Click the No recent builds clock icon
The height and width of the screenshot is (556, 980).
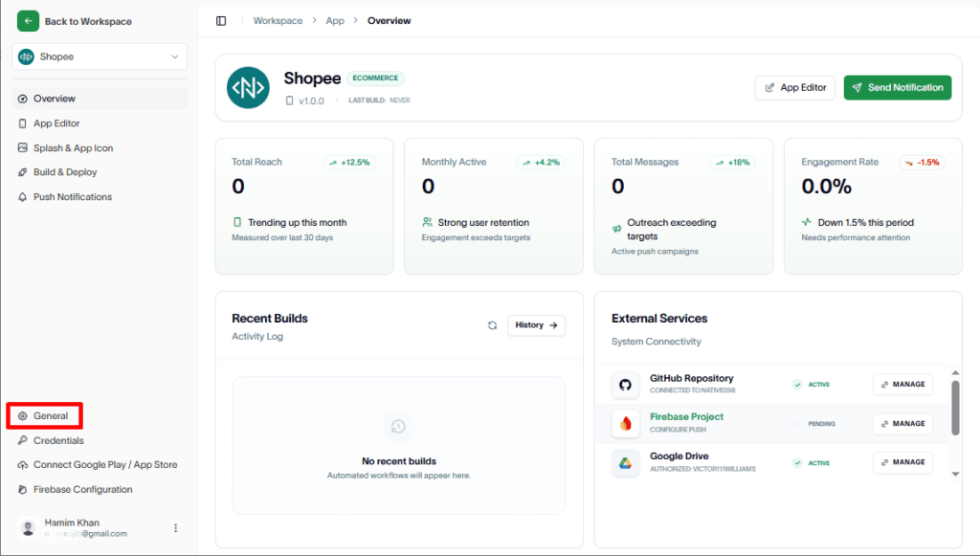398,427
